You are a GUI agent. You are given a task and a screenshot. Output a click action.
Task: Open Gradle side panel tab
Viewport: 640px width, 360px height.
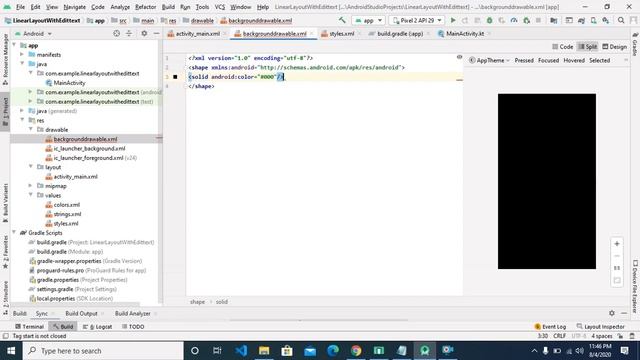(x=635, y=45)
